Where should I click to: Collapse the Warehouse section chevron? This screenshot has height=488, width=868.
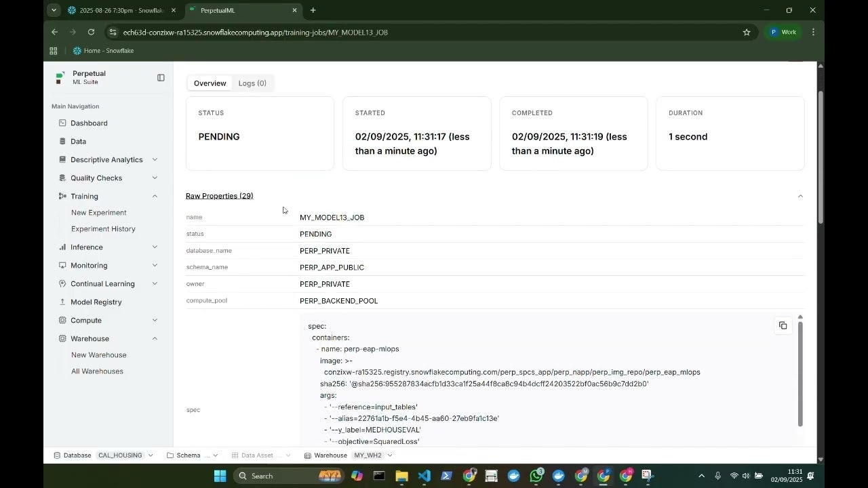[155, 339]
